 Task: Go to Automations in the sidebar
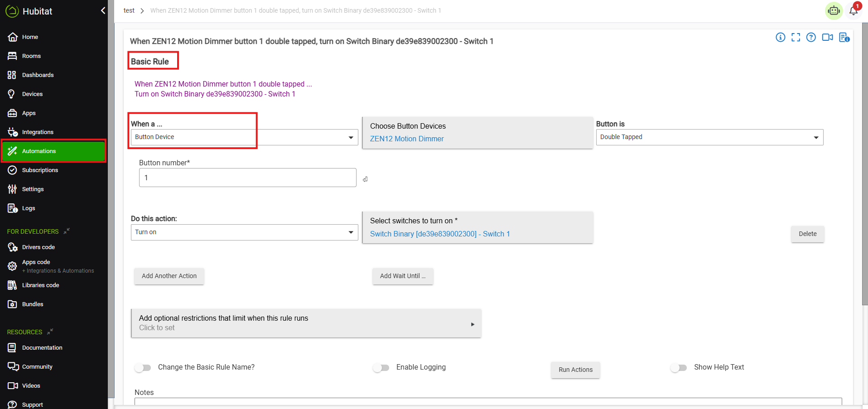(53, 151)
